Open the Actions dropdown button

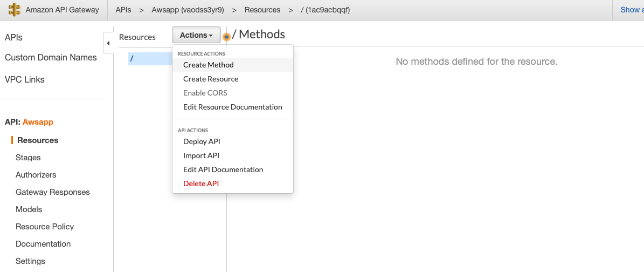(x=196, y=35)
